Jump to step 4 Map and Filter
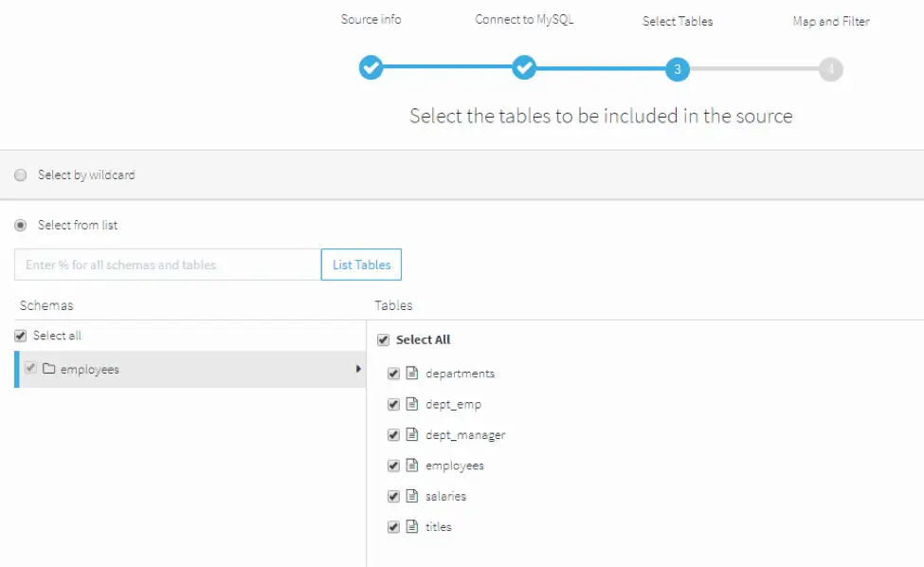This screenshot has height=567, width=924. (x=830, y=69)
